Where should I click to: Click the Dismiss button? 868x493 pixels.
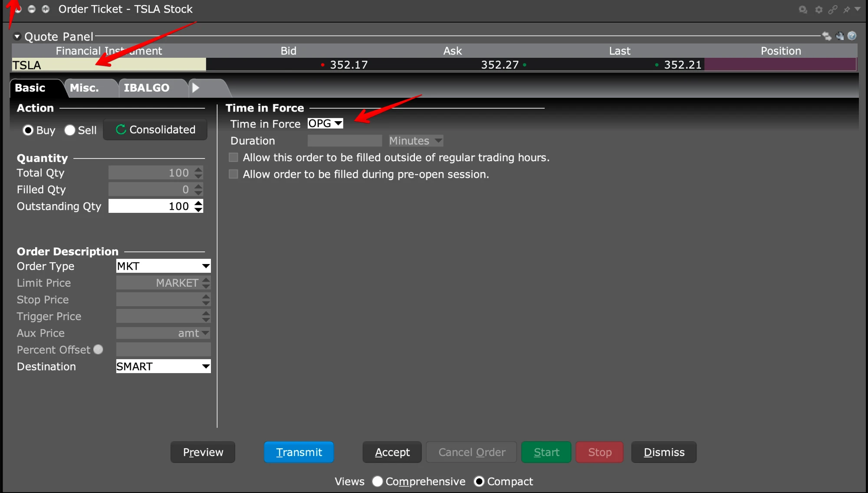[664, 452]
